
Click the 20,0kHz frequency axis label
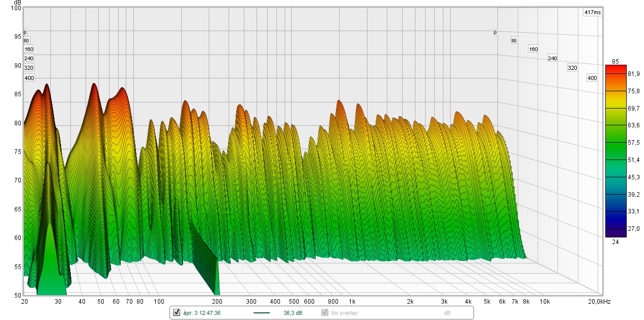click(599, 301)
